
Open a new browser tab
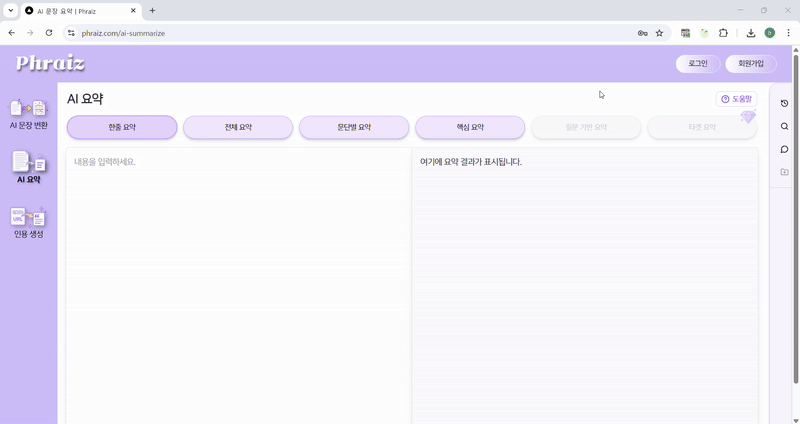[x=152, y=10]
